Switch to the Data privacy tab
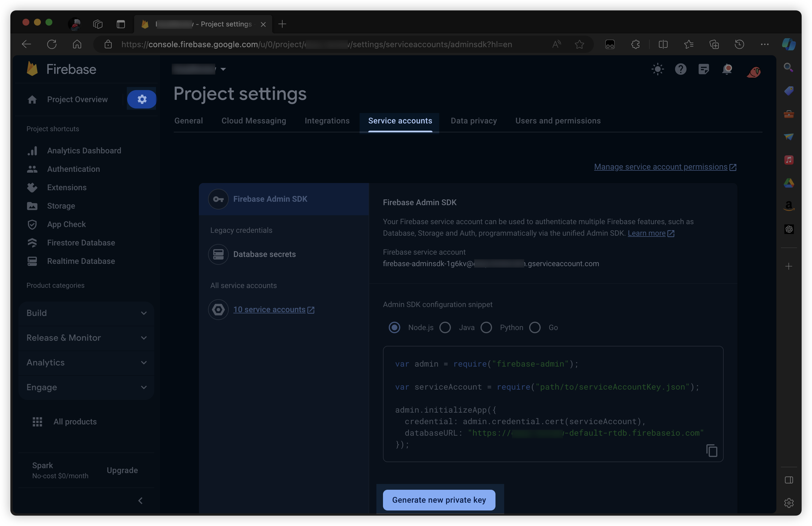The width and height of the screenshot is (812, 526). click(474, 121)
